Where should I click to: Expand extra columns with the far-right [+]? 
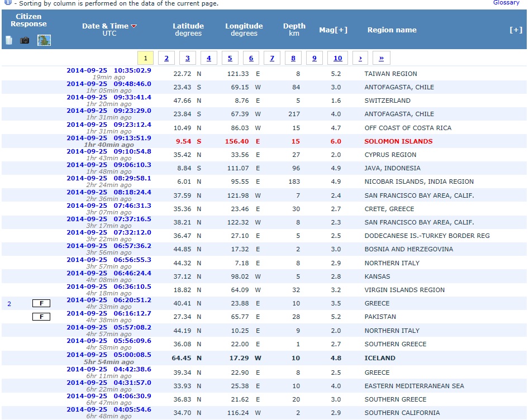click(x=516, y=30)
